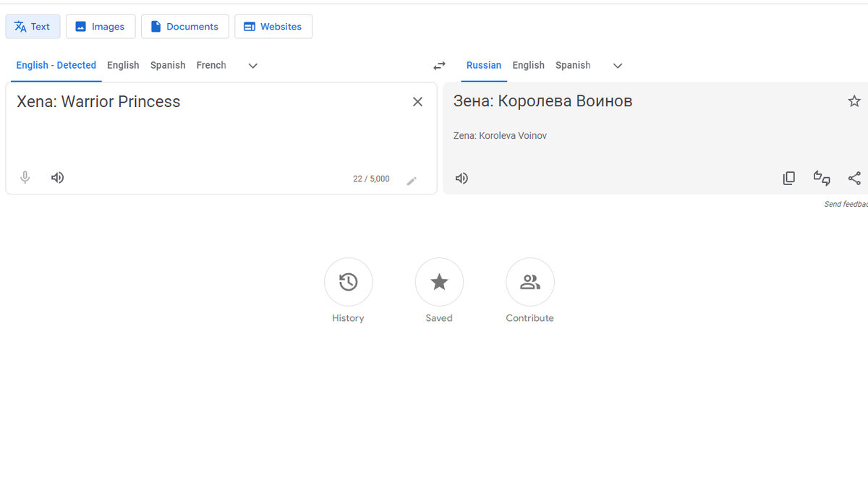This screenshot has height=488, width=868.
Task: Open Saved translations
Action: 439,282
